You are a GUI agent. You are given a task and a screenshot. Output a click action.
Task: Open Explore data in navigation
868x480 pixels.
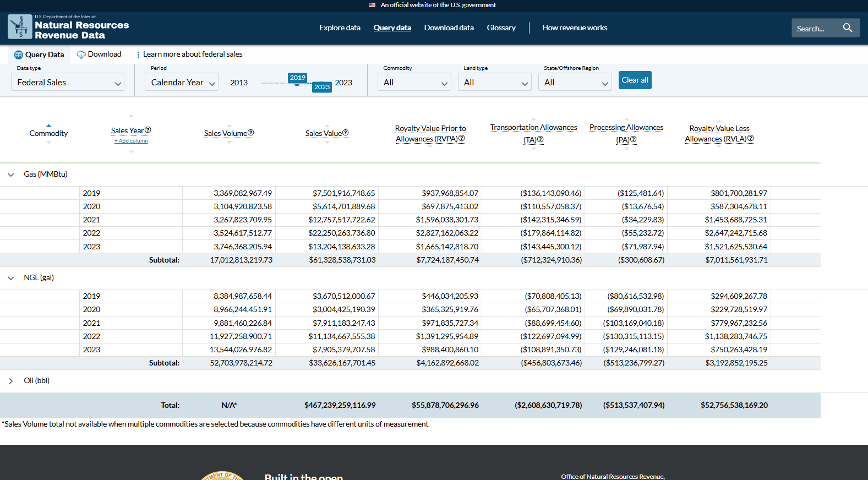click(x=340, y=28)
